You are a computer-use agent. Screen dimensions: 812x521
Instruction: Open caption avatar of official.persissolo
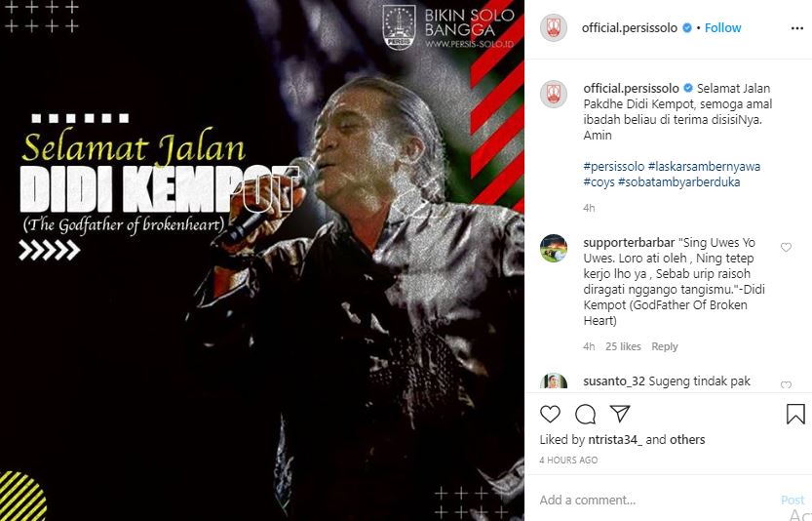554,94
